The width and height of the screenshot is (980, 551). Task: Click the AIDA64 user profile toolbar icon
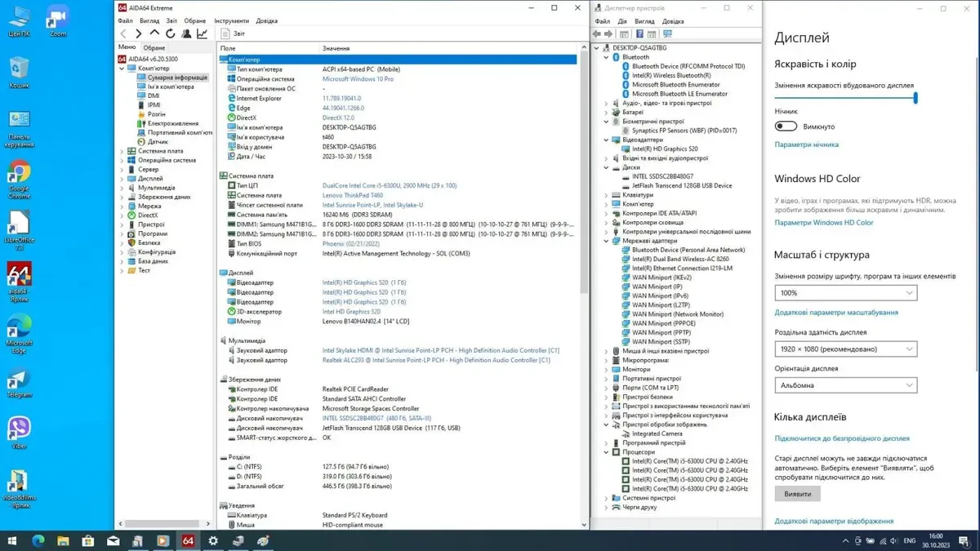click(186, 33)
